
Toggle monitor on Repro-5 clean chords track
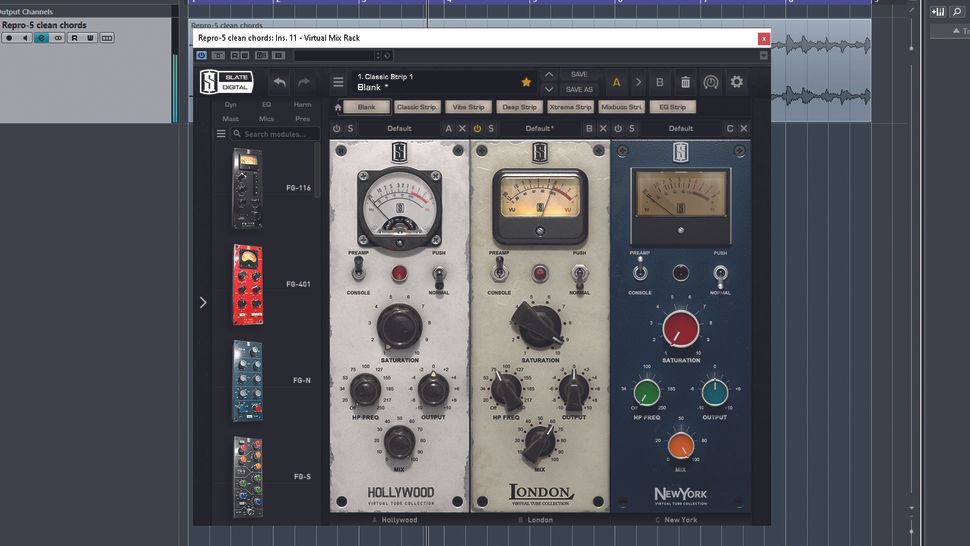25,38
